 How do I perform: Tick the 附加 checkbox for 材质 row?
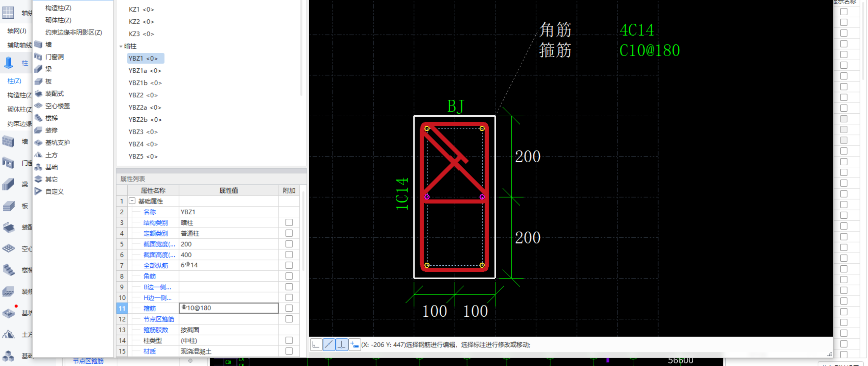coord(289,351)
